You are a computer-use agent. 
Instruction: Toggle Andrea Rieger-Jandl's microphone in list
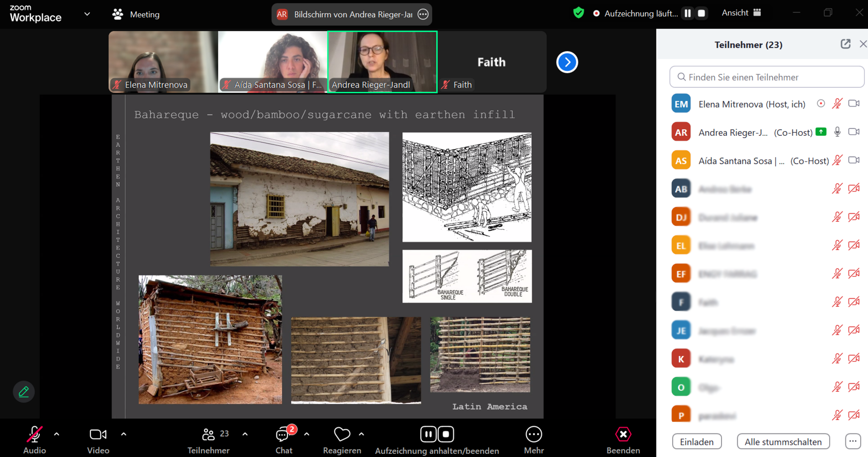point(837,132)
